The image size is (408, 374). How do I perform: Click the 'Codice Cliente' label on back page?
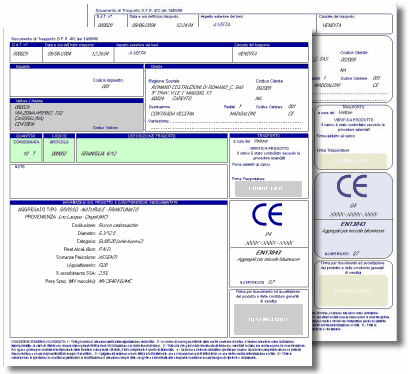(x=354, y=53)
